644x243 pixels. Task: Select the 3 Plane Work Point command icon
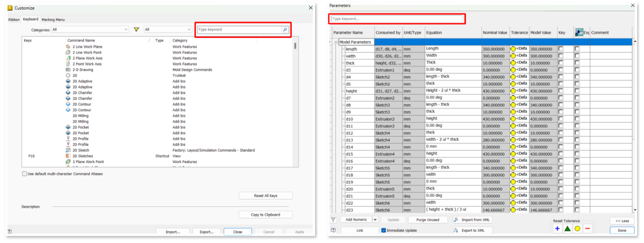68,162
